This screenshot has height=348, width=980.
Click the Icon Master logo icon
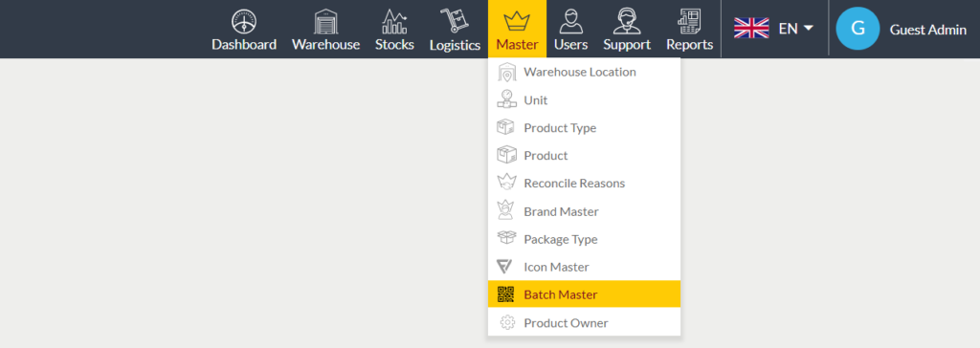505,267
